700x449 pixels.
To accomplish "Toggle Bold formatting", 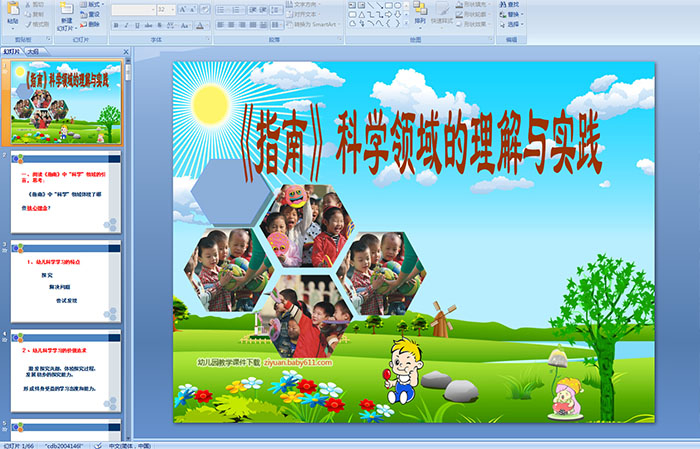I will tap(116, 25).
